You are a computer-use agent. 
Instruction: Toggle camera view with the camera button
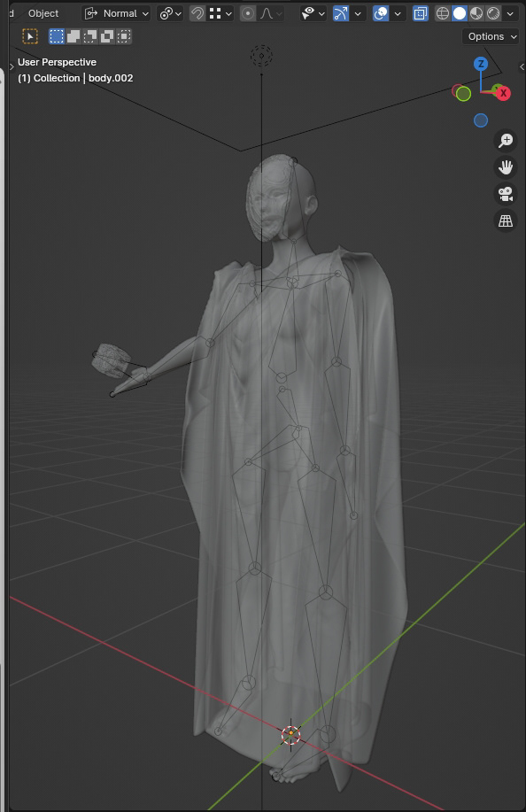pos(506,194)
